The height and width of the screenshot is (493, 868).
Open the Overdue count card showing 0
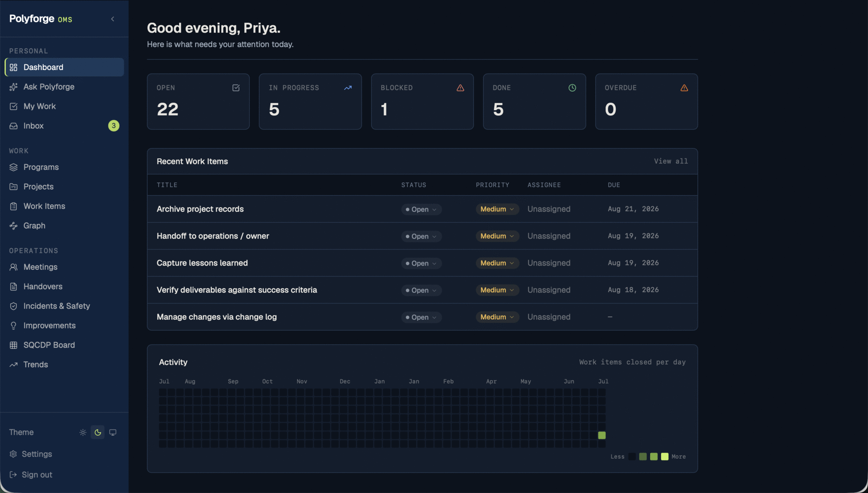pyautogui.click(x=647, y=102)
